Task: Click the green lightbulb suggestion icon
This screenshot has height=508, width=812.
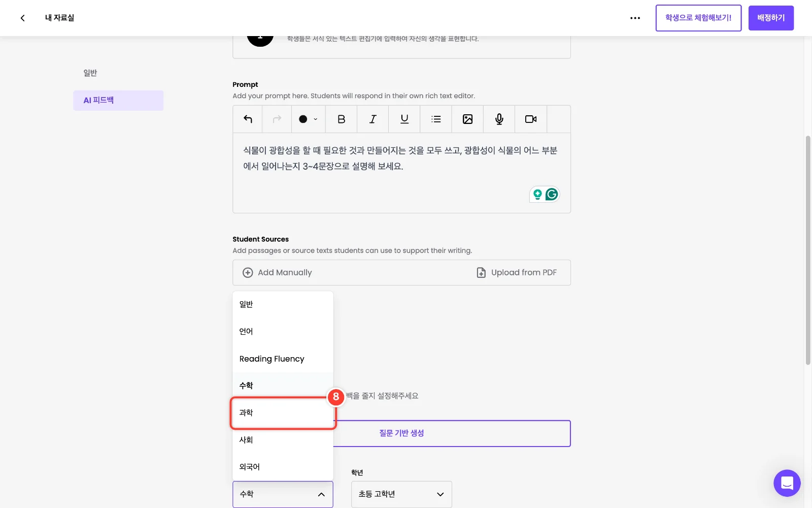Action: click(537, 194)
